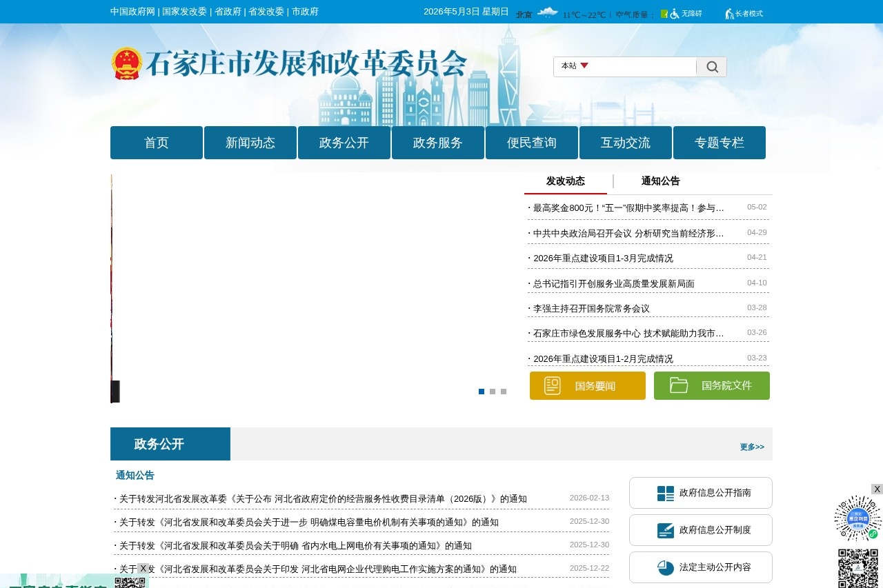
Task: Enable 长者模式 elder mode
Action: tap(744, 14)
